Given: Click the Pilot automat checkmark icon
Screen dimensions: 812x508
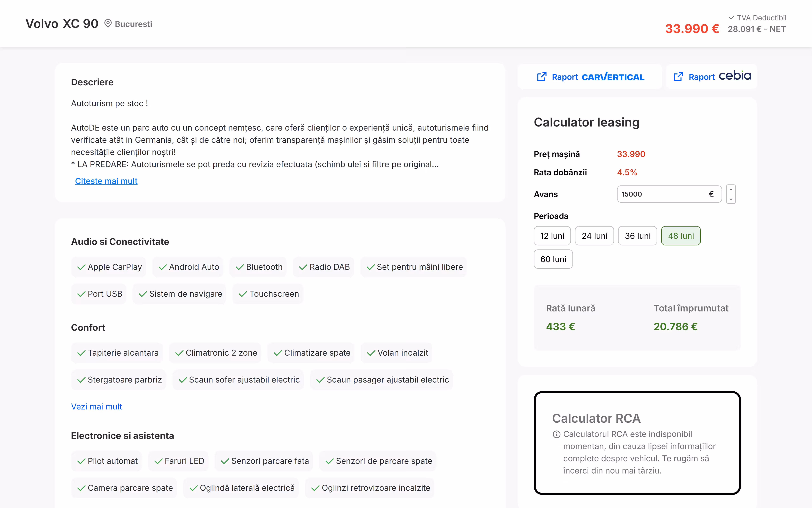Looking at the screenshot, I should [81, 461].
